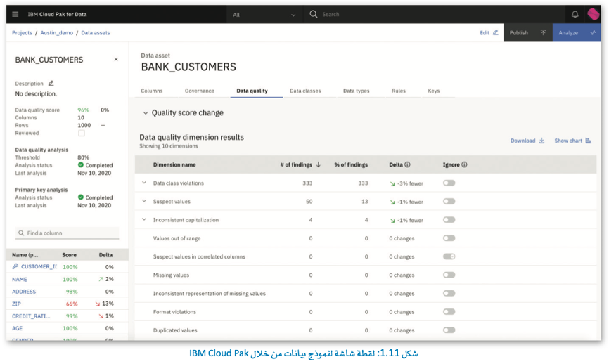
Task: Click the key icon beside CUSTOMER_ID
Action: 15,266
